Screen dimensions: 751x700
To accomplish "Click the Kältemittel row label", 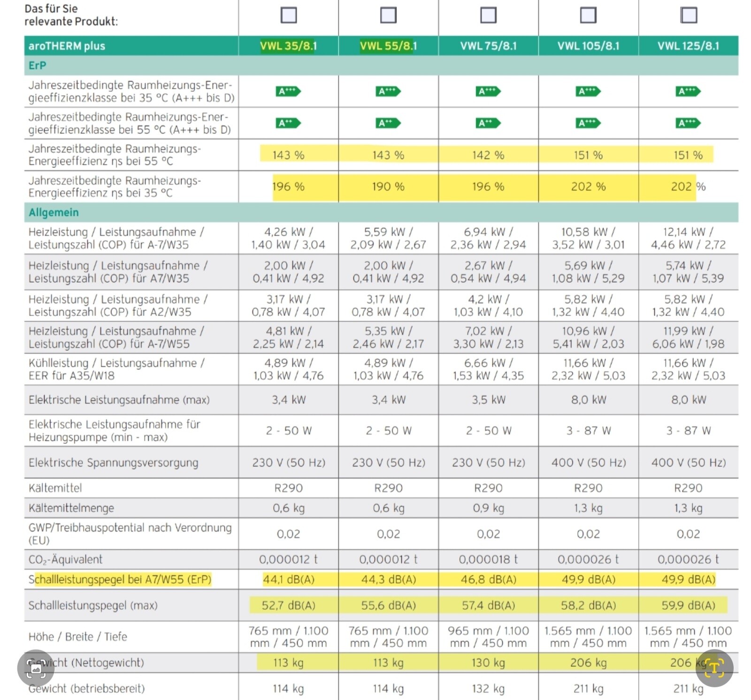I will (x=55, y=488).
